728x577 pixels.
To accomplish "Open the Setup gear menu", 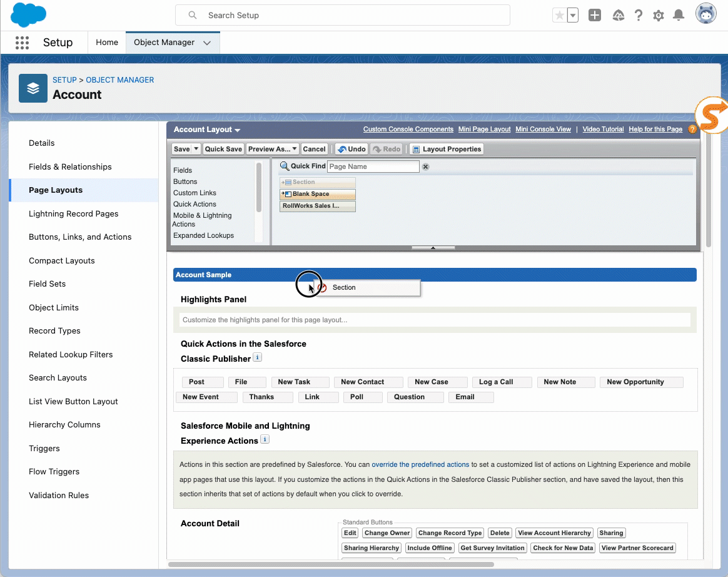I will [x=659, y=16].
